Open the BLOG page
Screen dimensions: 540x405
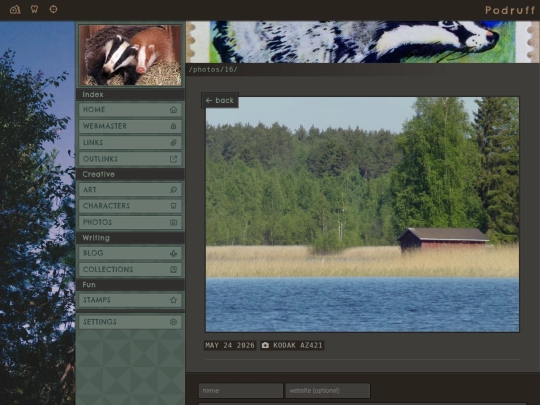pos(130,253)
